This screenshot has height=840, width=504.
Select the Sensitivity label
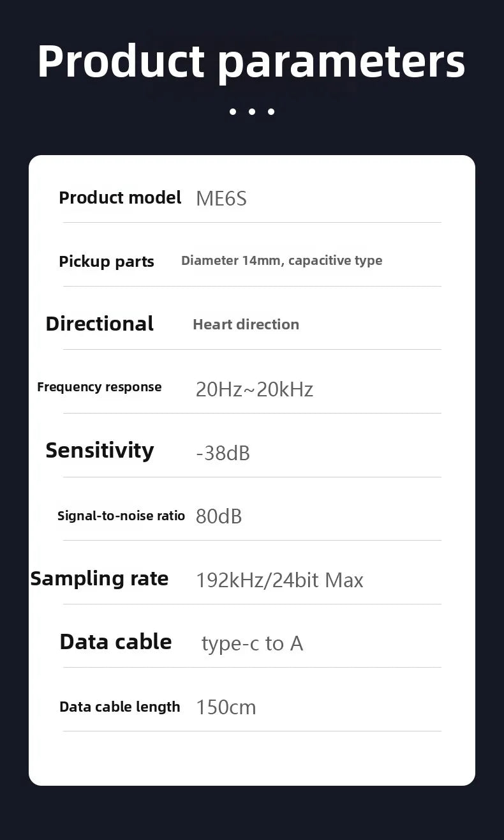[x=100, y=451]
